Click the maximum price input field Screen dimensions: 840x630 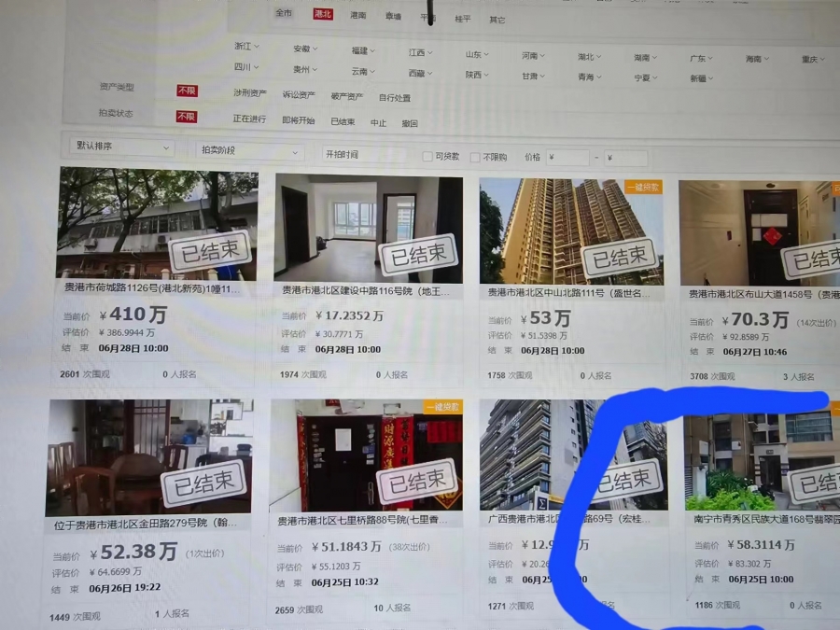click(x=625, y=158)
